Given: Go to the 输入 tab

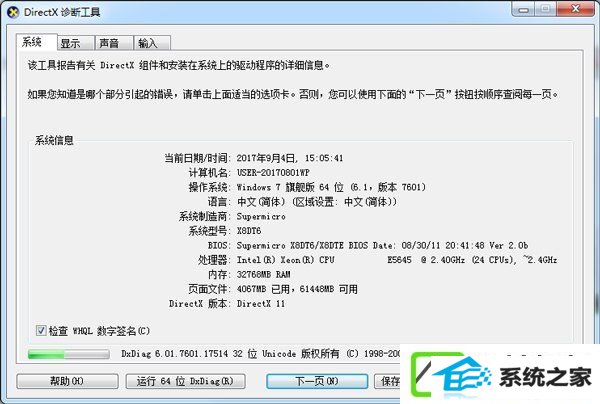Looking at the screenshot, I should pos(152,43).
